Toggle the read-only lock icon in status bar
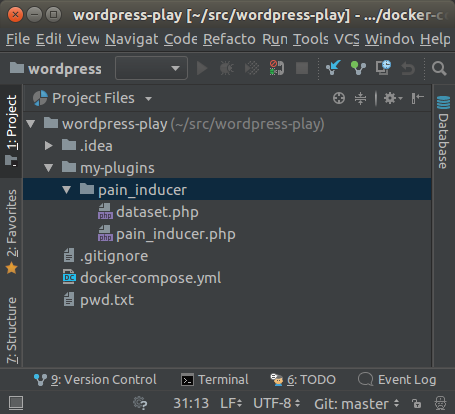Viewport: 455px width, 414px height. pos(416,404)
